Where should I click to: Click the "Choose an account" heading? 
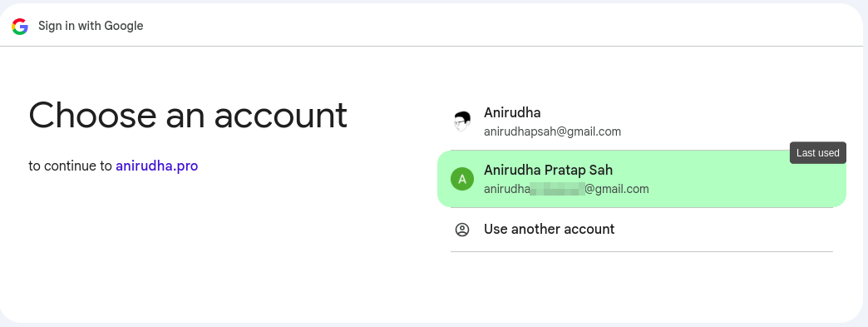point(188,116)
